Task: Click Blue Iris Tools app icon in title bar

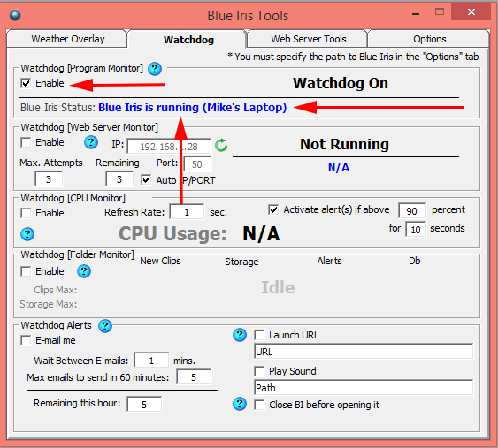Action: click(15, 15)
